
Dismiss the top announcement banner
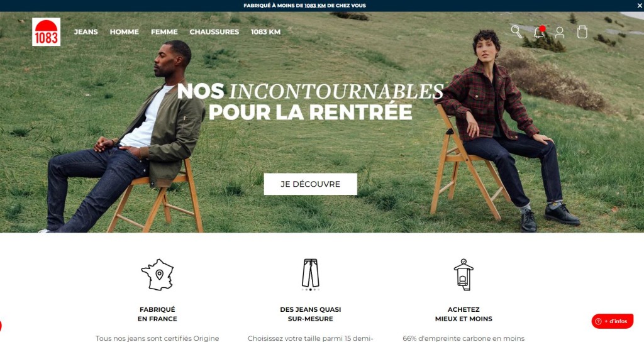640,5
